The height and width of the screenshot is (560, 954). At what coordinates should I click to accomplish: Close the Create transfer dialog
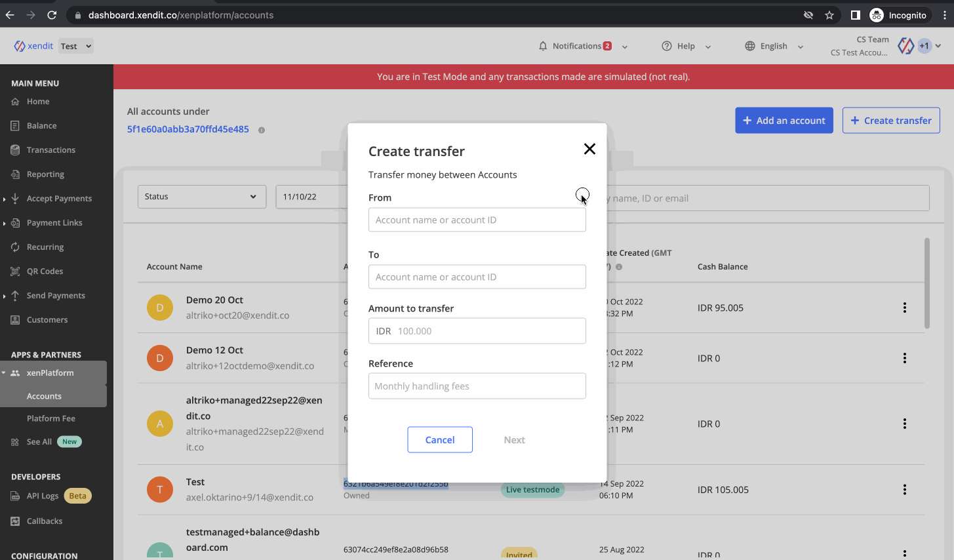(589, 149)
